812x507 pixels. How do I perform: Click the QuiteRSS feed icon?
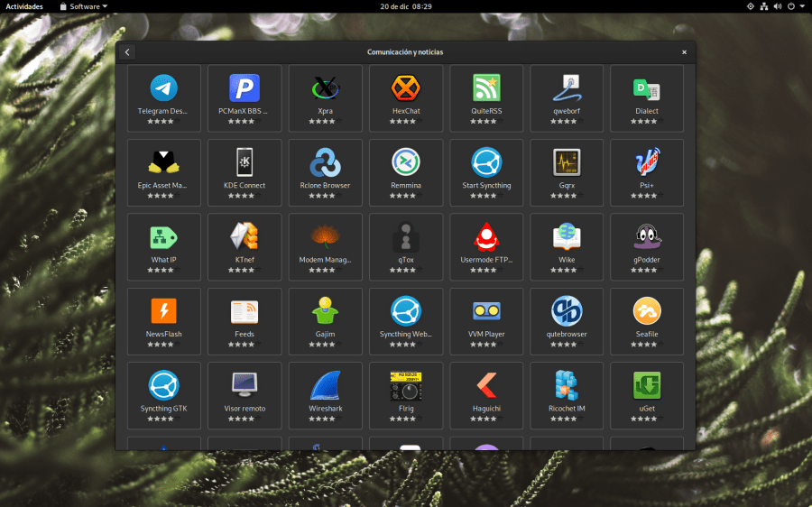click(x=486, y=88)
